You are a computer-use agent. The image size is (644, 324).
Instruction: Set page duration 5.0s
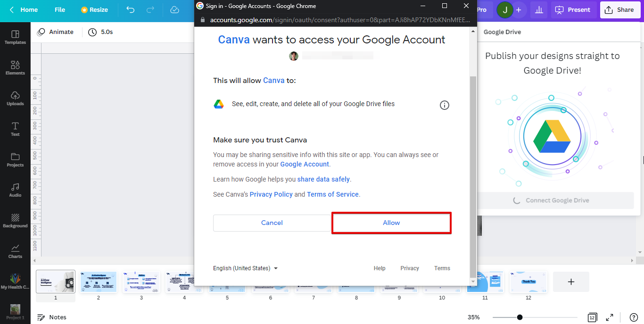tap(100, 32)
